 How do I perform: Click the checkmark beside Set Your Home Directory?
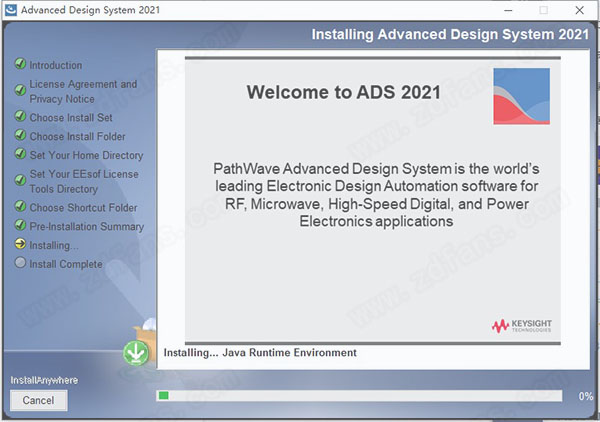point(20,154)
